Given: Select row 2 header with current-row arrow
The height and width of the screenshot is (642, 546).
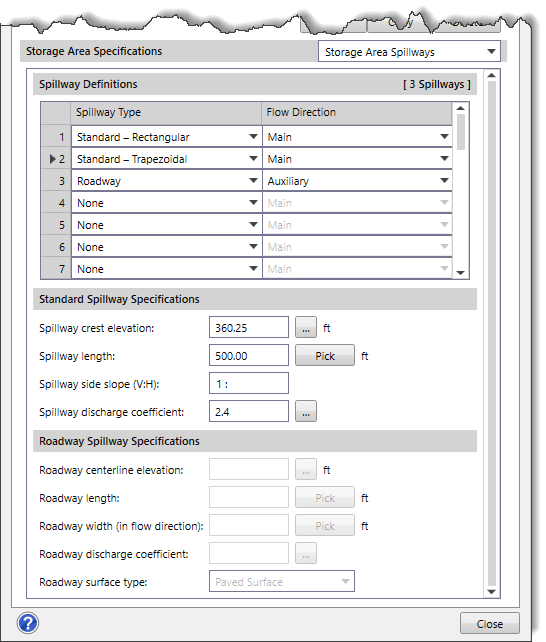Looking at the screenshot, I should pyautogui.click(x=56, y=159).
